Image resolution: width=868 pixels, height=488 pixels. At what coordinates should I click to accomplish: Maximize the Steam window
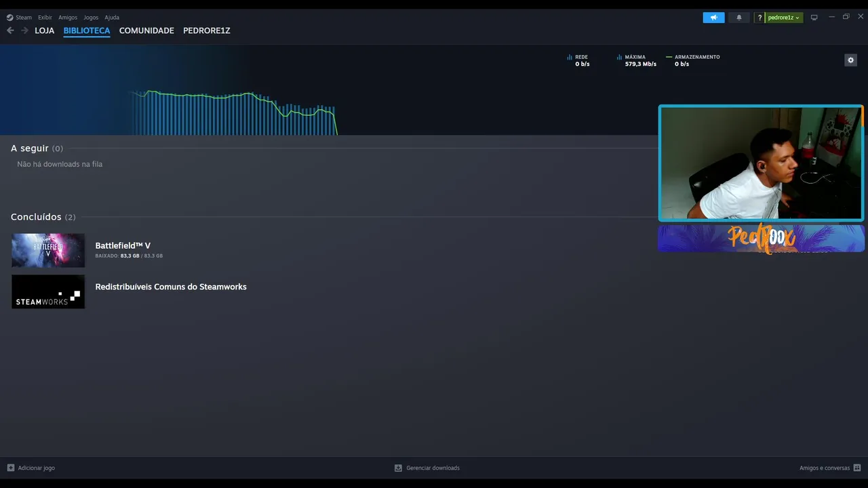click(846, 17)
